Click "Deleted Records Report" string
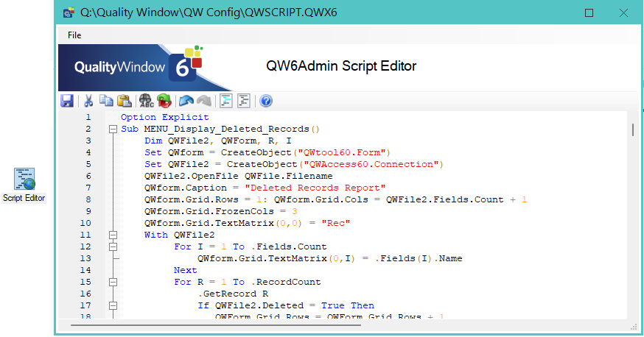 click(x=315, y=188)
